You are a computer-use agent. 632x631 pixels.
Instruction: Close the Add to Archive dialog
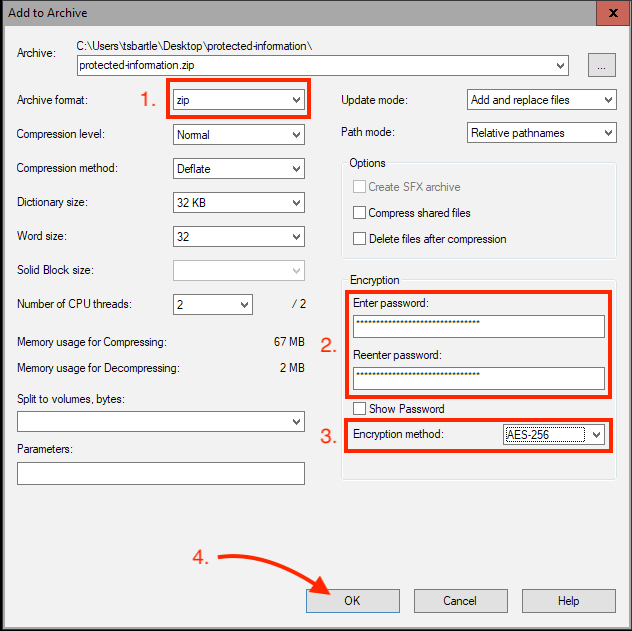[x=613, y=13]
